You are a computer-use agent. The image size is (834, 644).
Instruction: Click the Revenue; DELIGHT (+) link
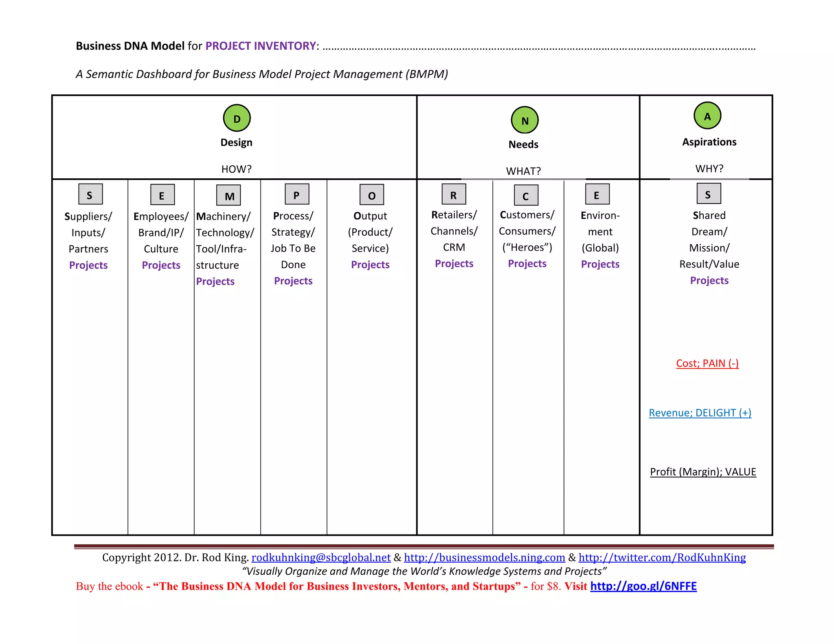[700, 413]
